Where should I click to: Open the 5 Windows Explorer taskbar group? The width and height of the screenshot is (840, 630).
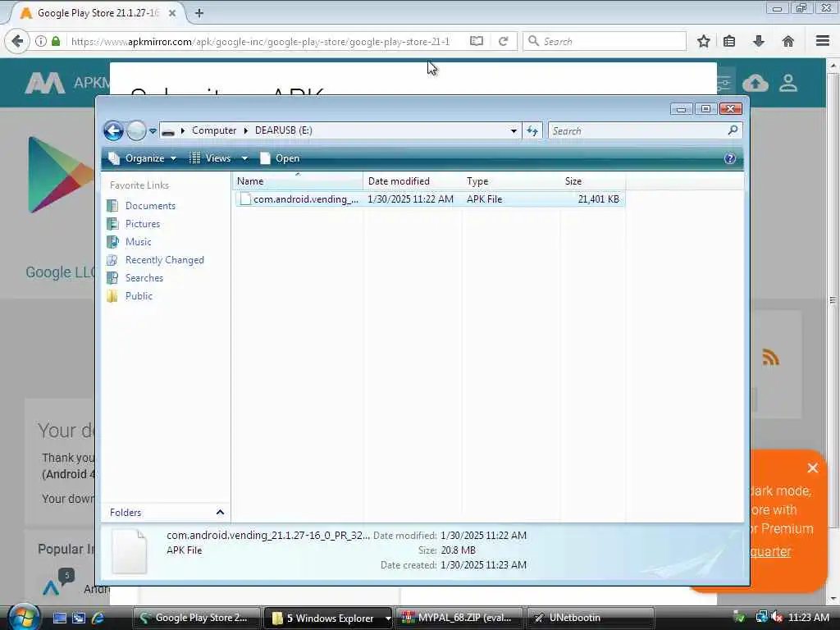328,618
